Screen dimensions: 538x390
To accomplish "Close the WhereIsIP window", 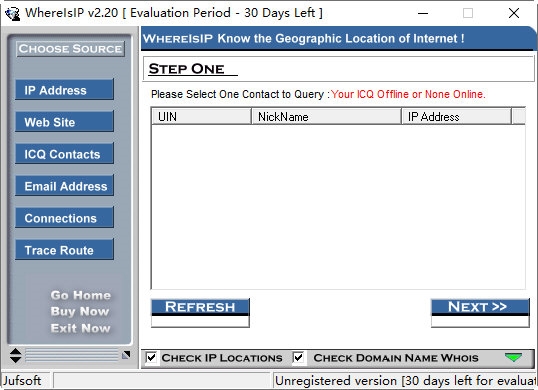I will click(514, 13).
